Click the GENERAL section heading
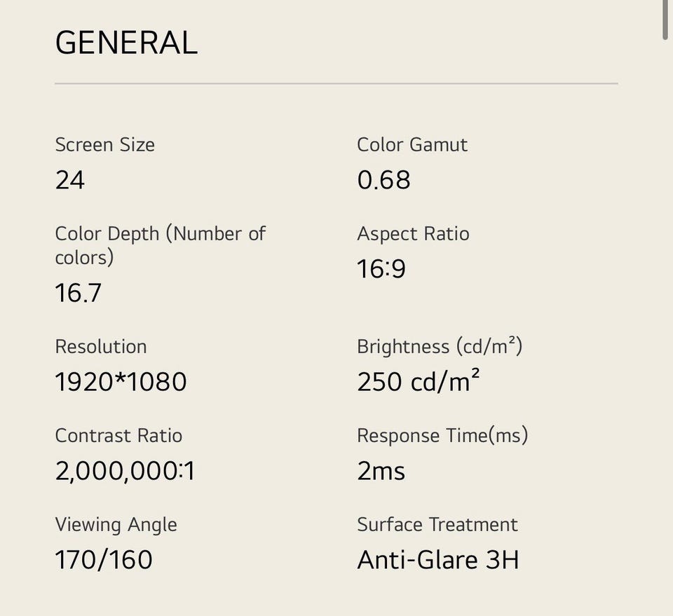 (126, 43)
